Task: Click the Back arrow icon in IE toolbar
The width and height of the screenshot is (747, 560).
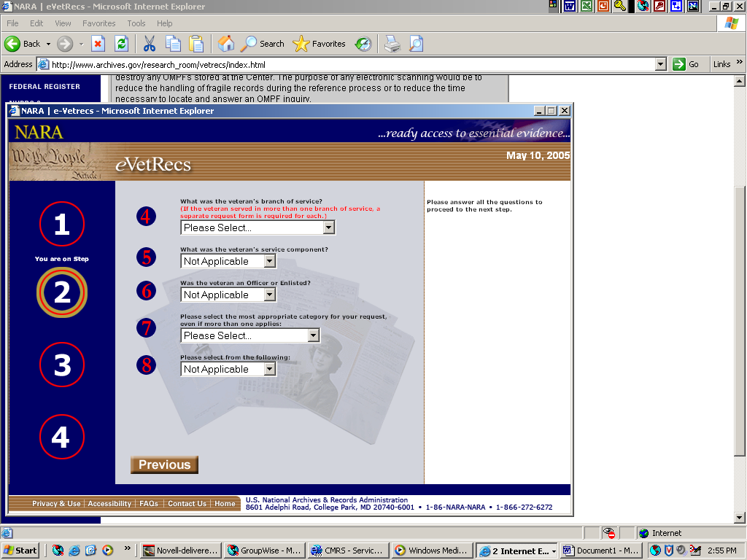Action: pyautogui.click(x=12, y=44)
